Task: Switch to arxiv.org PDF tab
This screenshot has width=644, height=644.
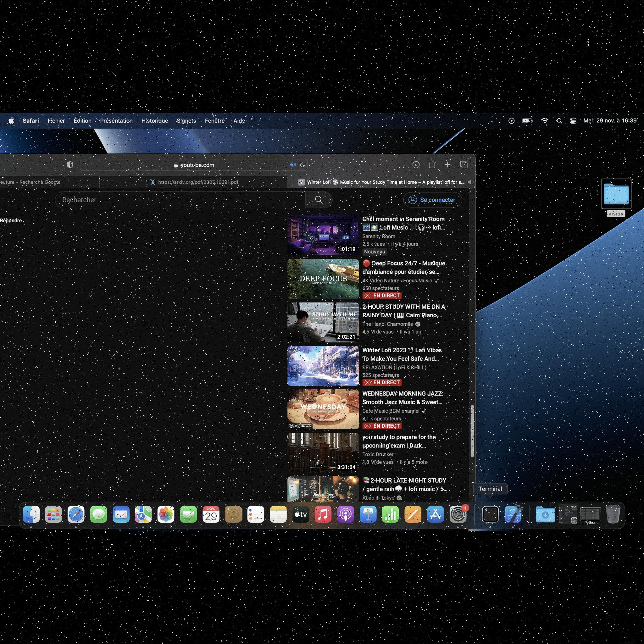Action: pos(194,182)
